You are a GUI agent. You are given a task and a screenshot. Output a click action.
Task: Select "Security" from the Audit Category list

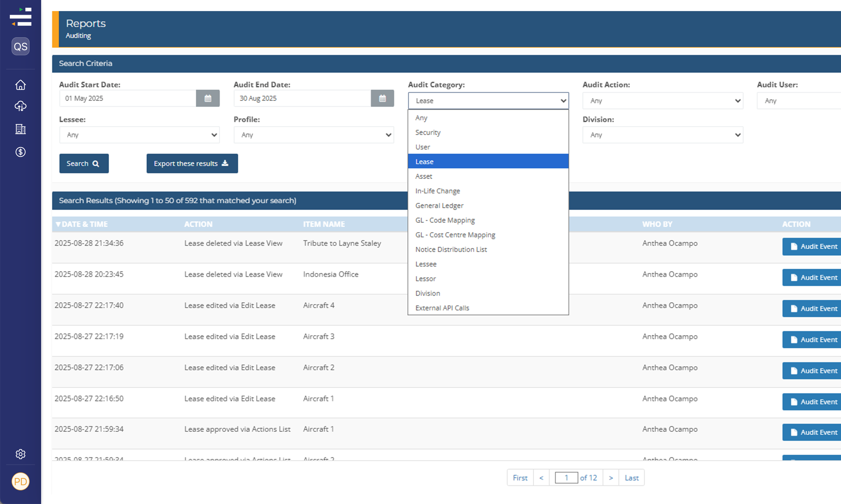tap(428, 132)
